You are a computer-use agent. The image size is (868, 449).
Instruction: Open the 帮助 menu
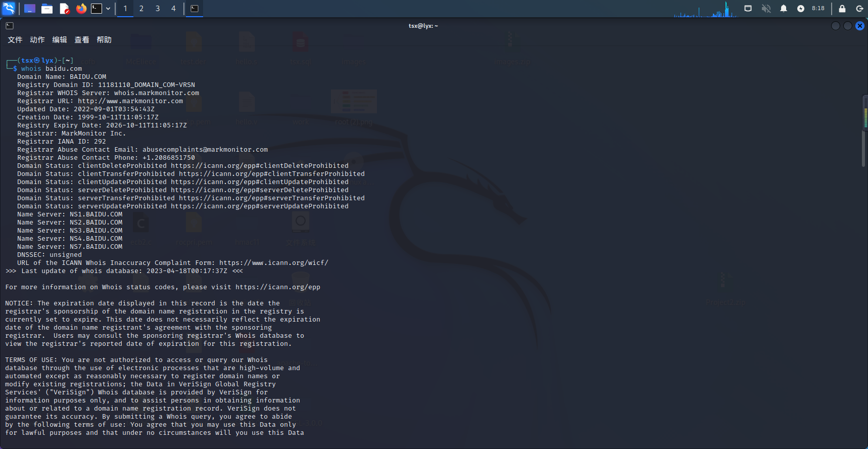coord(104,40)
